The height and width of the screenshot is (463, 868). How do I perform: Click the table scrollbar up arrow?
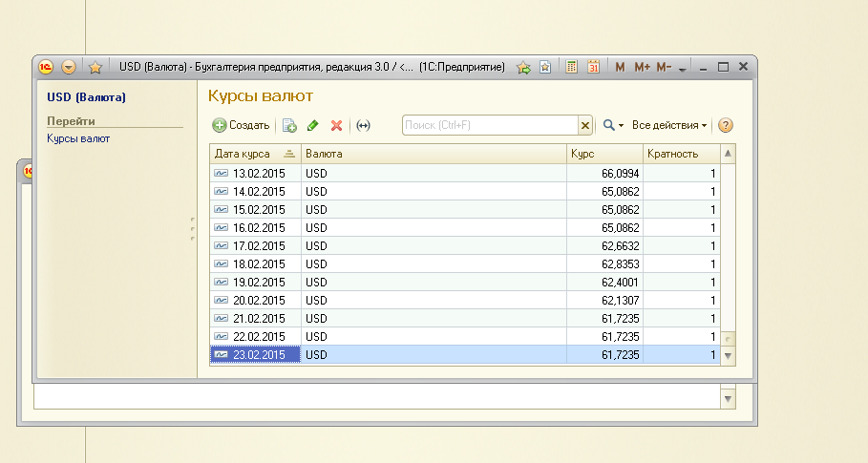click(728, 154)
